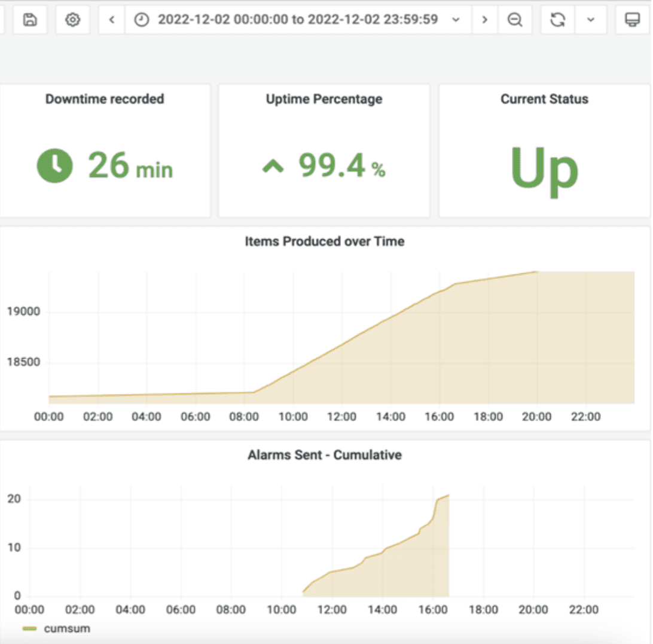Open the Uptime Percentage panel title menu

[324, 99]
